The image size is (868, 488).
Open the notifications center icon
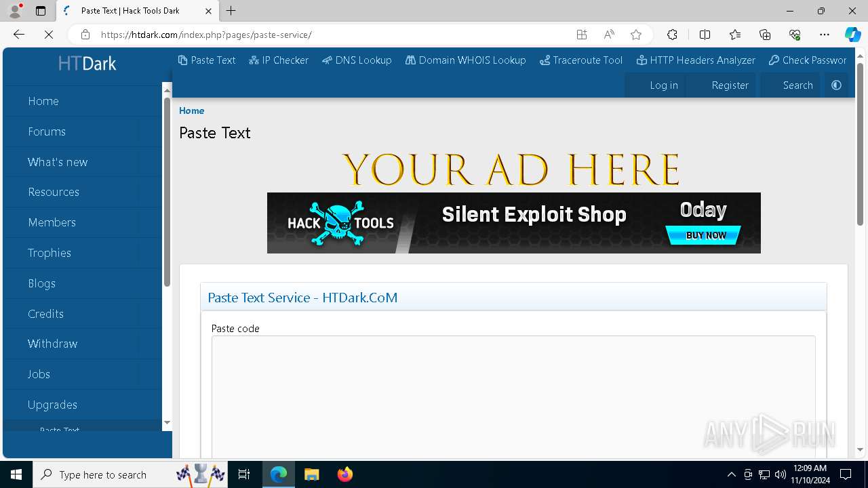846,474
